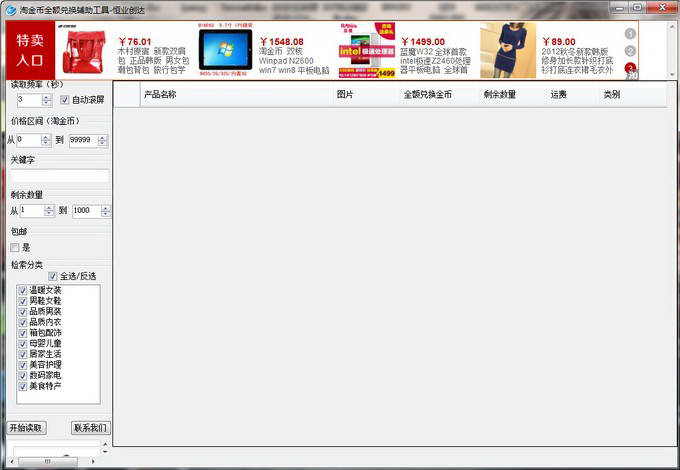Switch to banner page 3 indicator
Image resolution: width=680 pixels, height=470 pixels.
point(630,68)
